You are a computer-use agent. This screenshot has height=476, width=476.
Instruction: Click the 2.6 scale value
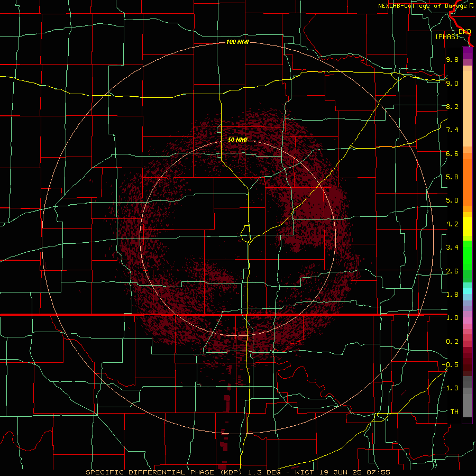[452, 271]
